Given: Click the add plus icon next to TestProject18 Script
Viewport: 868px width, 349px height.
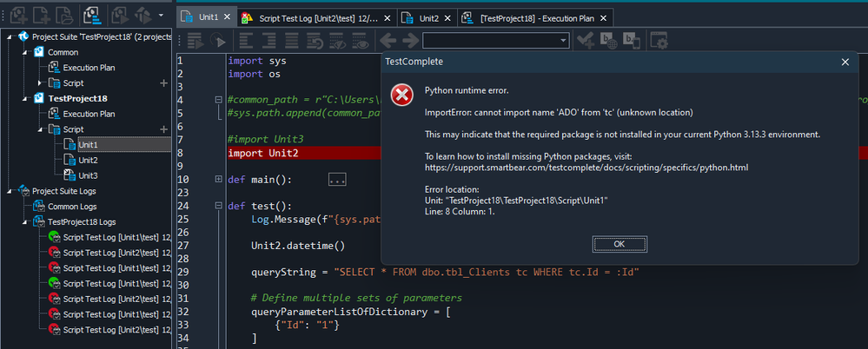Looking at the screenshot, I should [x=163, y=129].
